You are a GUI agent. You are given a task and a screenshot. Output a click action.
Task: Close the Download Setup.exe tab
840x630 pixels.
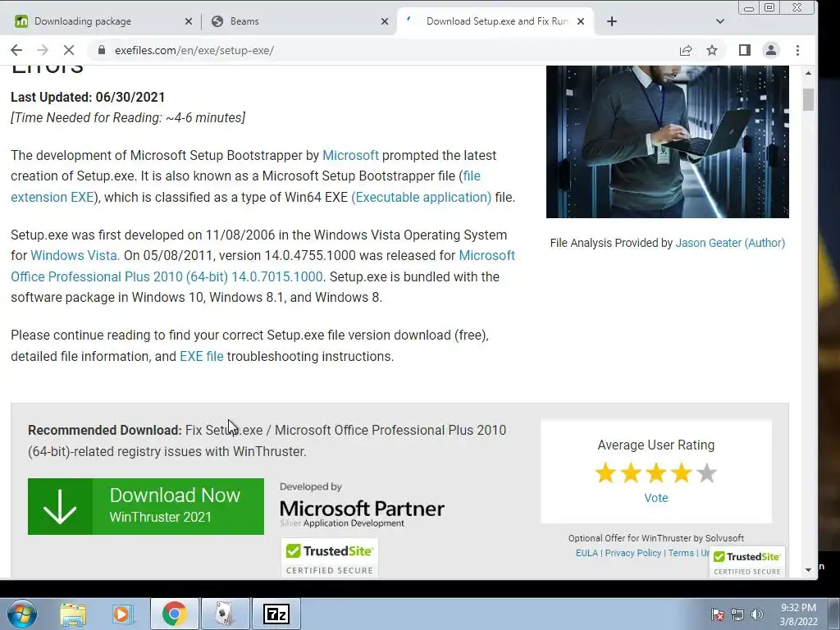click(x=581, y=21)
